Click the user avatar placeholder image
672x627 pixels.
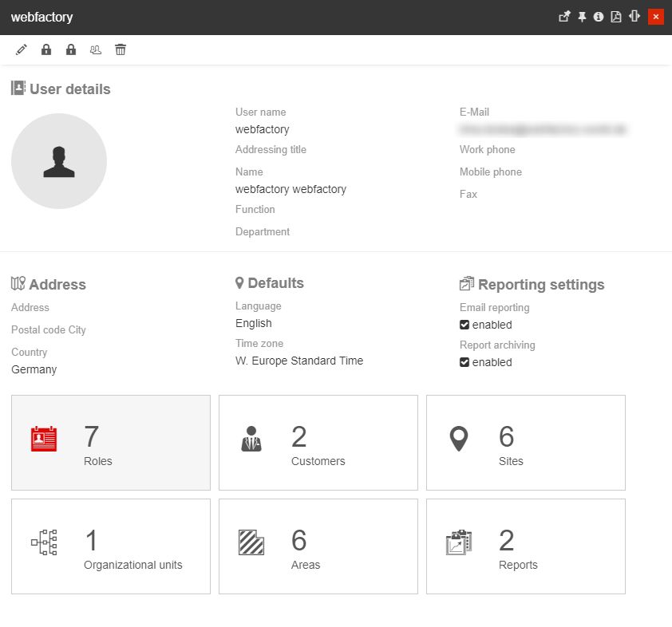point(59,161)
